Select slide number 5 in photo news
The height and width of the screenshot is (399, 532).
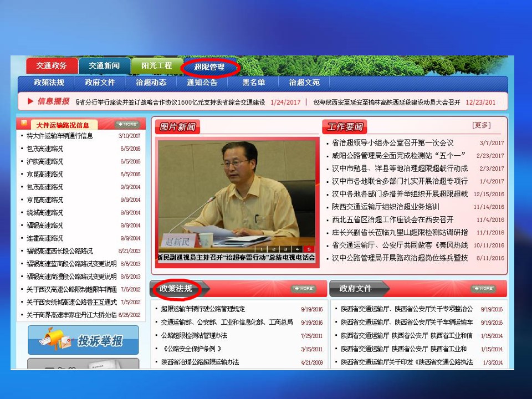tap(308, 249)
